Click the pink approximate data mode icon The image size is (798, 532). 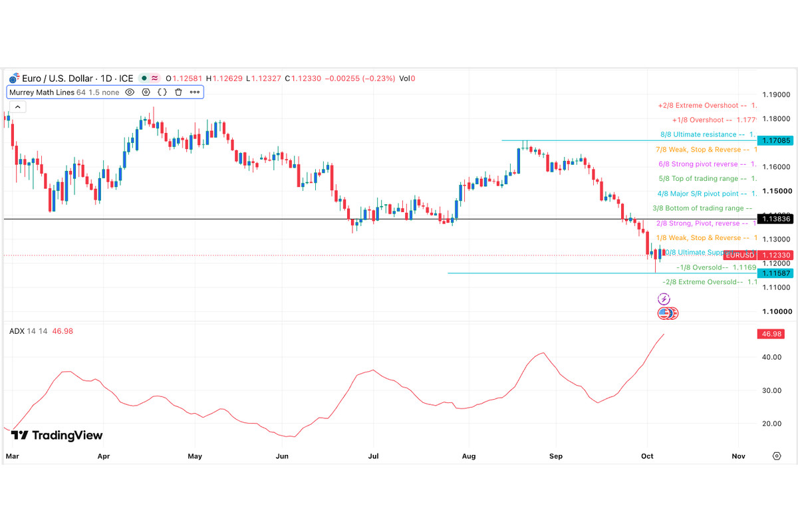click(x=155, y=78)
